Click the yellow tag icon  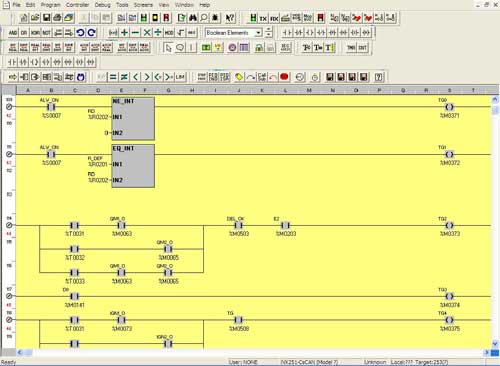239,77
